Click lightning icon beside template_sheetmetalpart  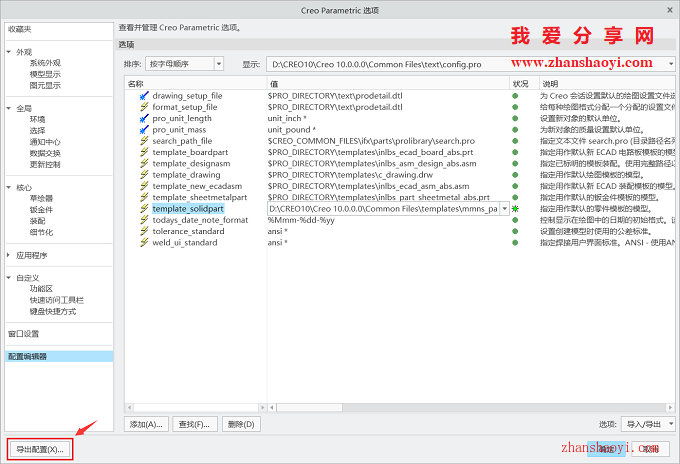[144, 197]
